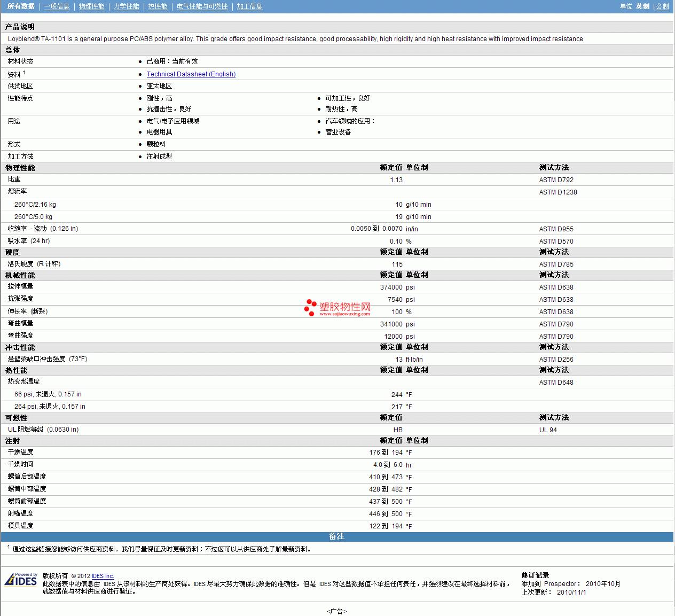The width and height of the screenshot is (675, 616).
Task: Switch units to 公制 (metric)
Action: click(662, 6)
